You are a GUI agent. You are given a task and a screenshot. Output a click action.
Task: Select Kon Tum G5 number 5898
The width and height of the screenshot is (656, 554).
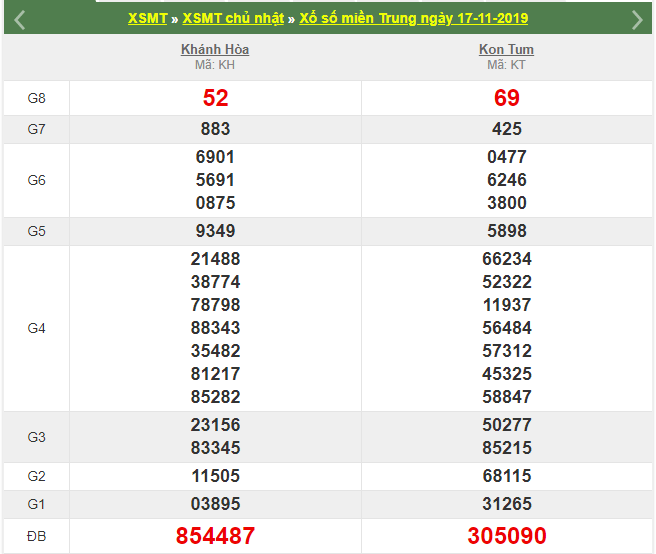pos(507,231)
